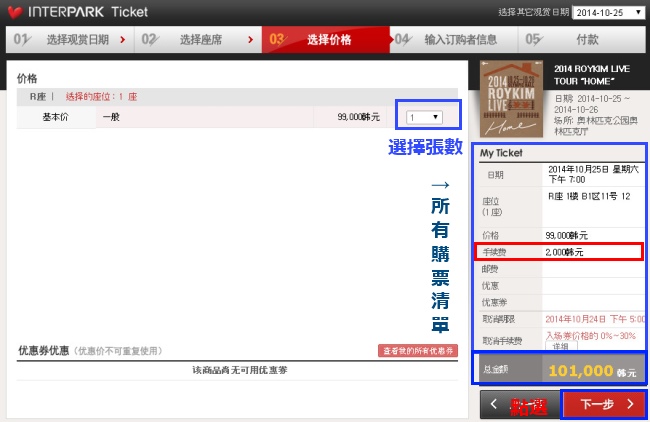Click the 基本价 label cell
This screenshot has height=422, width=650.
click(55, 117)
